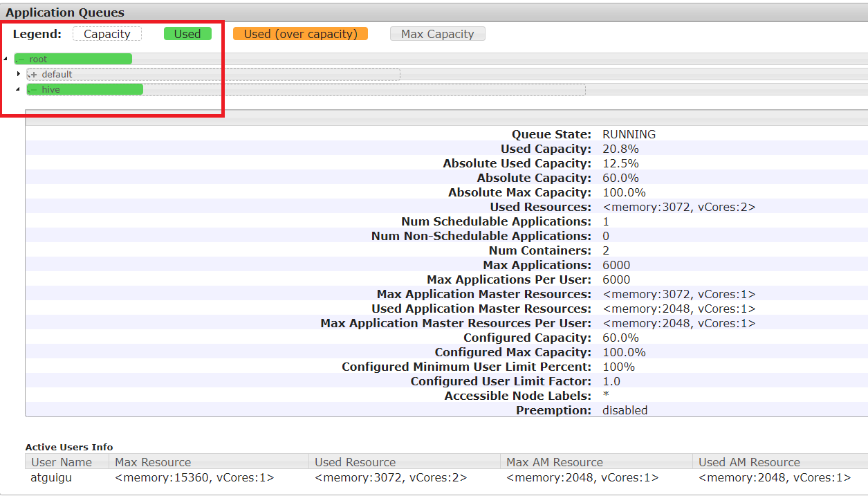Click the Absolute Capacity 60.0% value
868x496 pixels.
pyautogui.click(x=620, y=178)
